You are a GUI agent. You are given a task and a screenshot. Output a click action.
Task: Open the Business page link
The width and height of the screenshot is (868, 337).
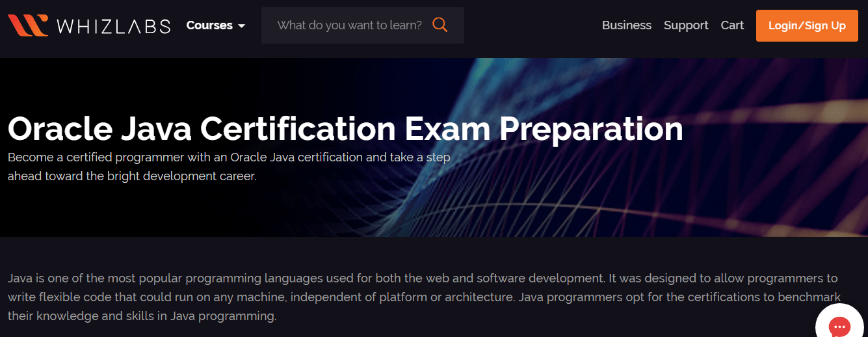tap(627, 25)
